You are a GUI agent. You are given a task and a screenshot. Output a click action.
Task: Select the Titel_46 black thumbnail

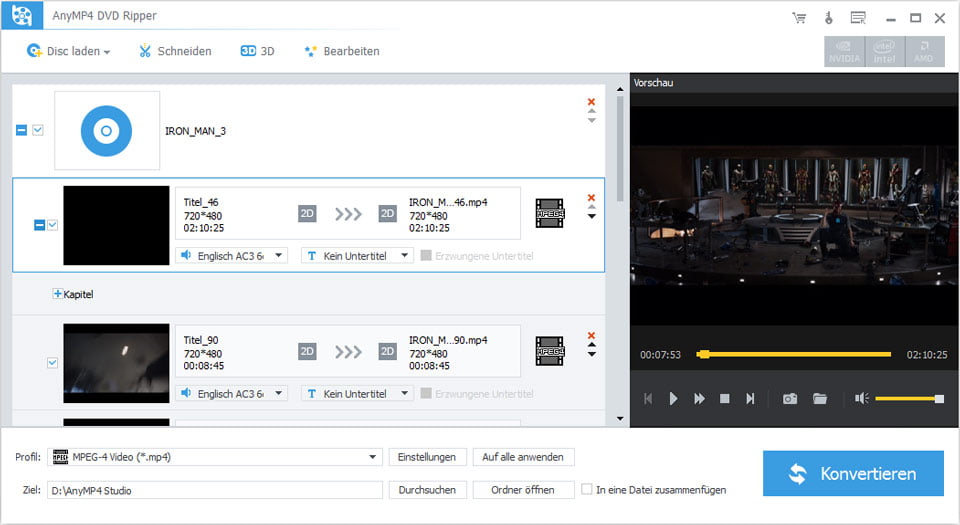coord(116,225)
